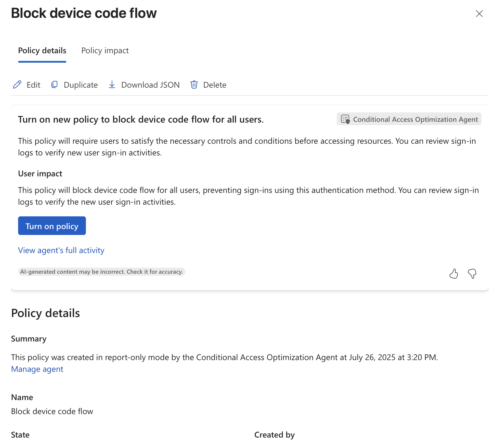Screen dimensions: 495x448
Task: Select the Policy details tab
Action: coord(42,50)
